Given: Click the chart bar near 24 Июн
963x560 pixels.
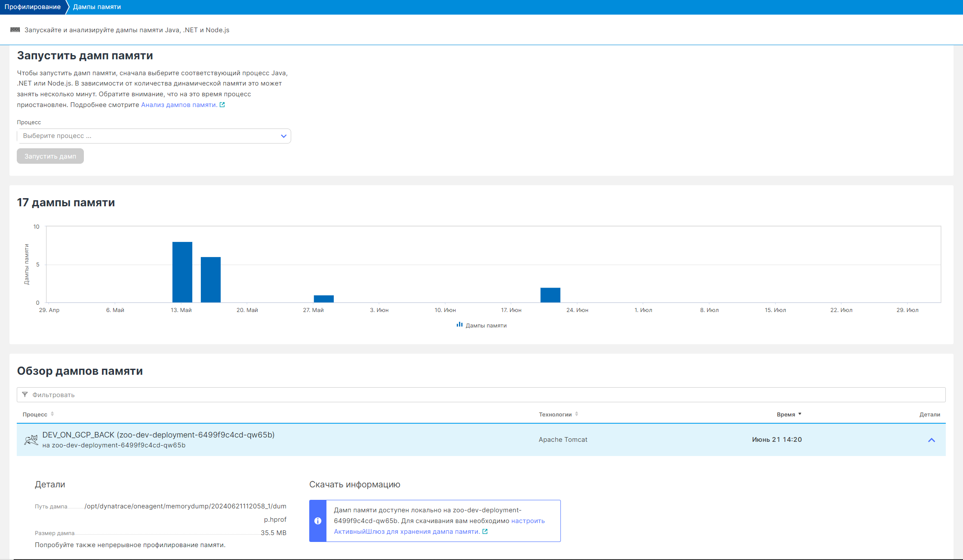Looking at the screenshot, I should pyautogui.click(x=550, y=295).
